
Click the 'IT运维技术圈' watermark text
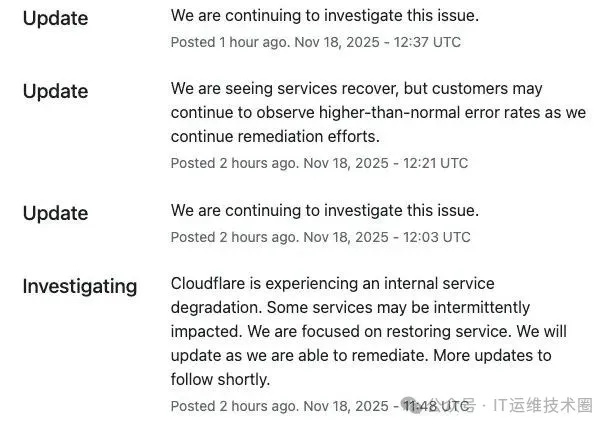pyautogui.click(x=543, y=405)
